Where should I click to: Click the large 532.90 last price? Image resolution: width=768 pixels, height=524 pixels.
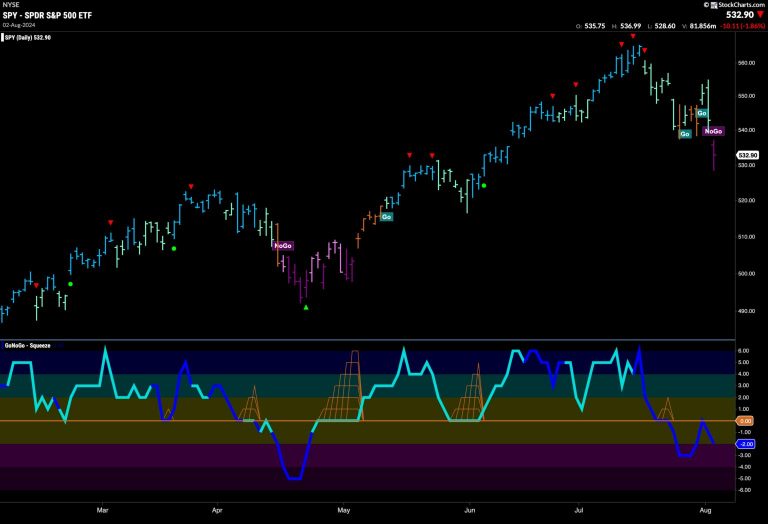point(740,15)
